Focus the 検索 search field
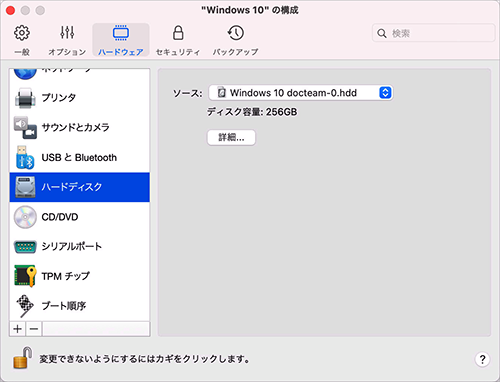 [433, 33]
